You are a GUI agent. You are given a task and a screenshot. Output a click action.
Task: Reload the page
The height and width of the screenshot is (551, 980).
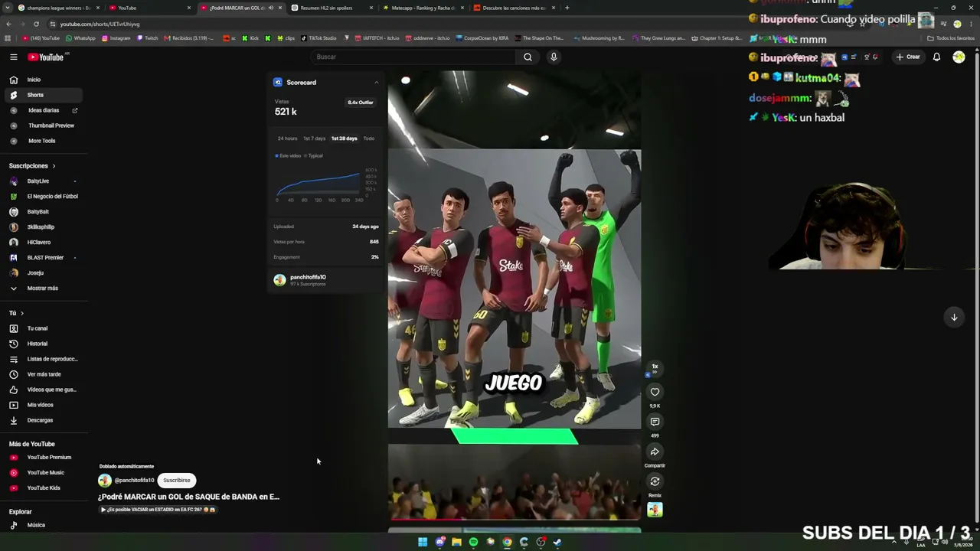(x=36, y=24)
